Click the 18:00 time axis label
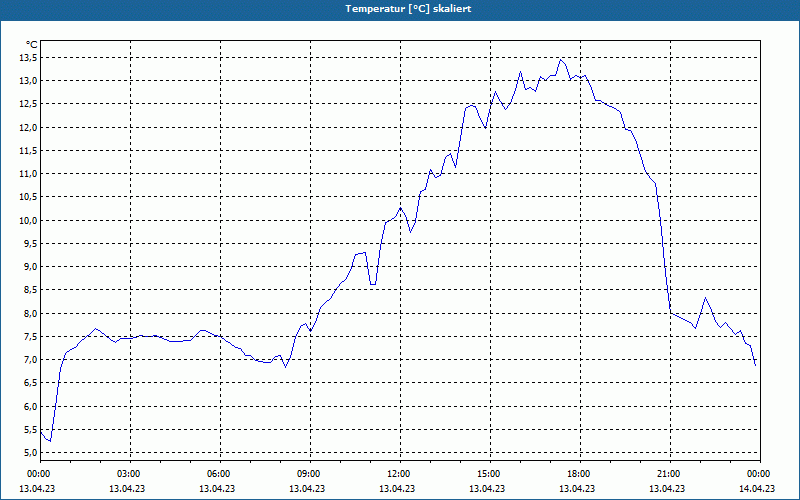Screen dimensions: 800x500 click(580, 474)
